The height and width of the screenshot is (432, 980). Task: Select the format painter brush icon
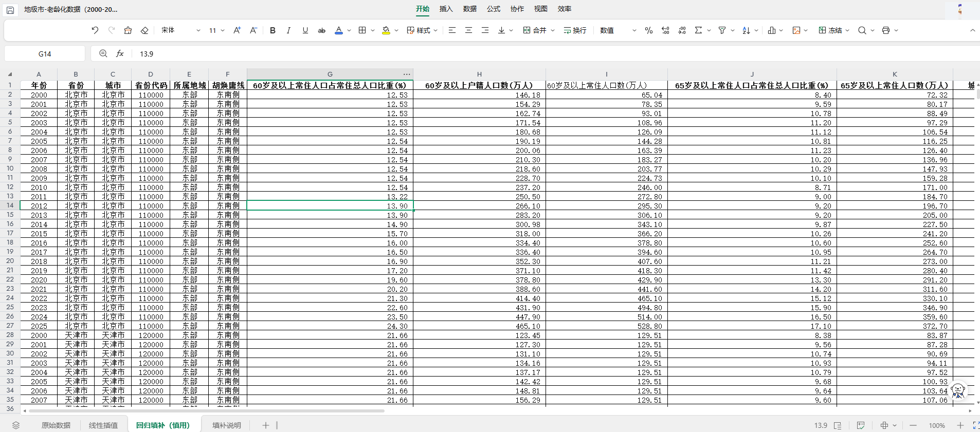128,30
